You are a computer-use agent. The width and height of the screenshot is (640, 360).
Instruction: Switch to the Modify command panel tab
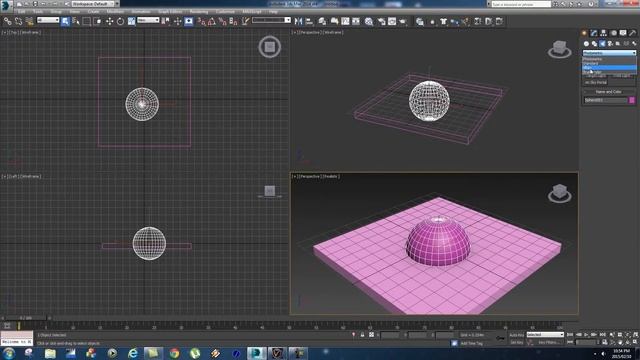(x=594, y=33)
